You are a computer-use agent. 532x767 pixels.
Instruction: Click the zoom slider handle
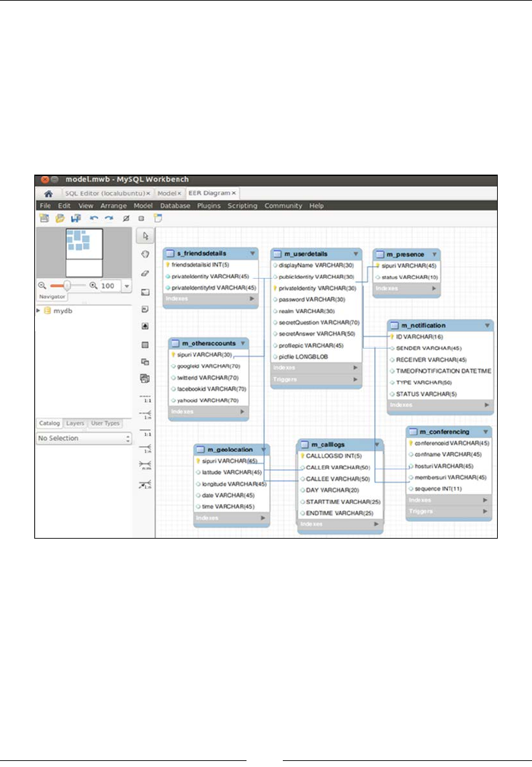67,285
